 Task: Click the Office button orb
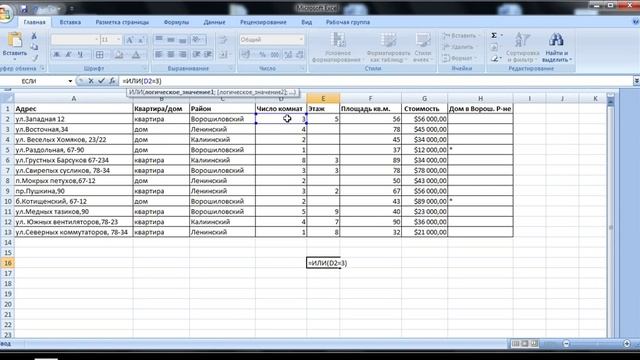(5, 14)
